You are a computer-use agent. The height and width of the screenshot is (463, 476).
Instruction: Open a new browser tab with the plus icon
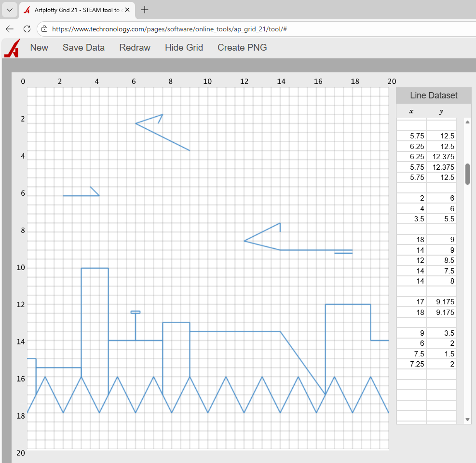[x=144, y=9]
